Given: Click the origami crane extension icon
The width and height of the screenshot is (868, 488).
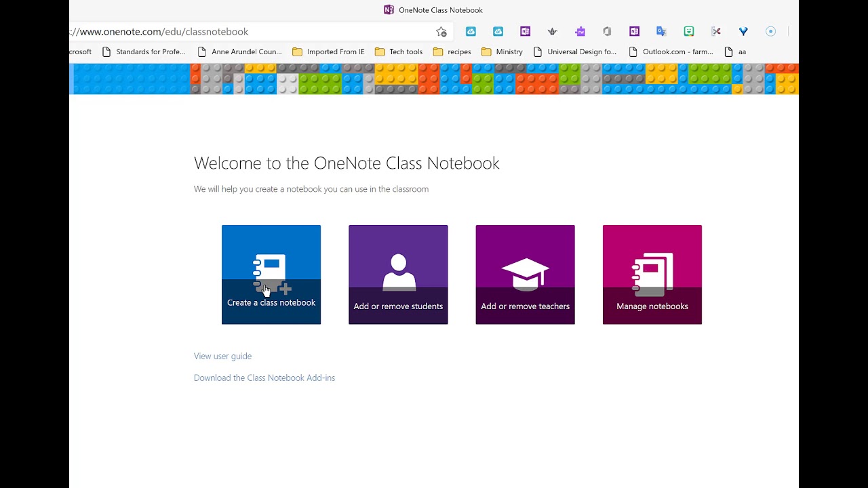Looking at the screenshot, I should pos(552,31).
